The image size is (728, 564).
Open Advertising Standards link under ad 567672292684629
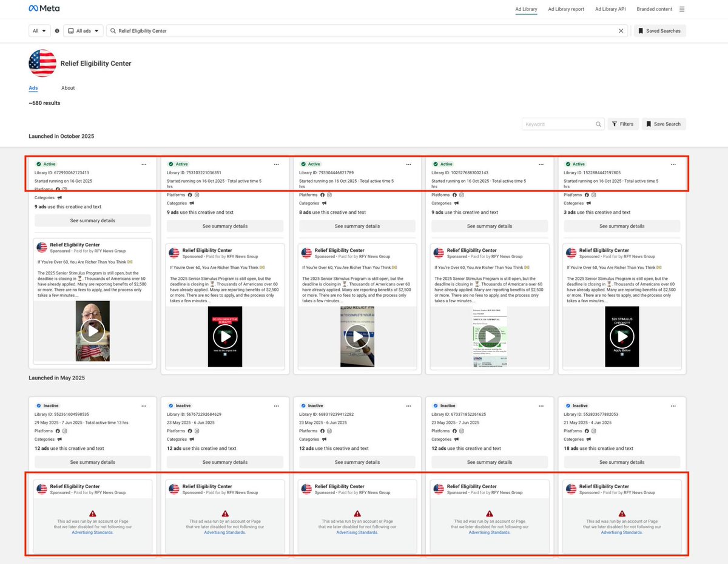click(225, 532)
